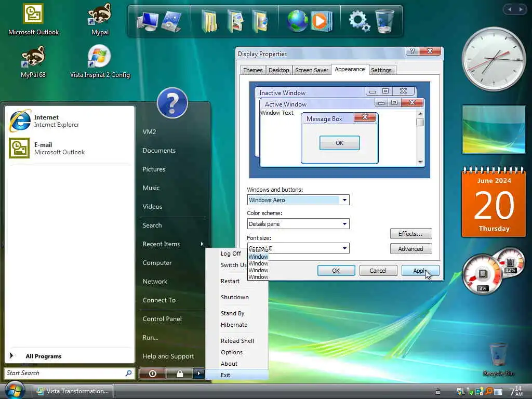Viewport: 532px width, 399px height.
Task: Choose Hibernate from the power menu
Action: [x=234, y=325]
